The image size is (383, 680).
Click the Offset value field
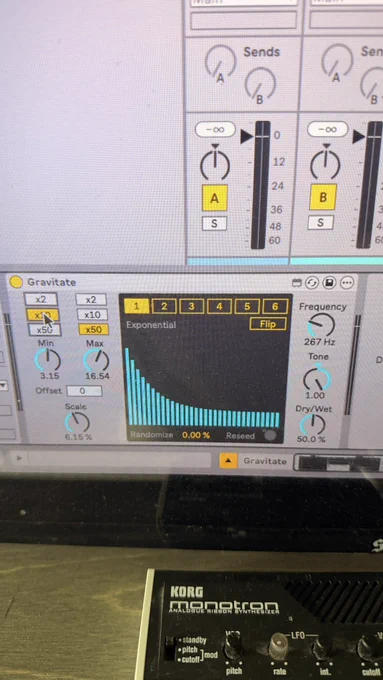point(84,391)
